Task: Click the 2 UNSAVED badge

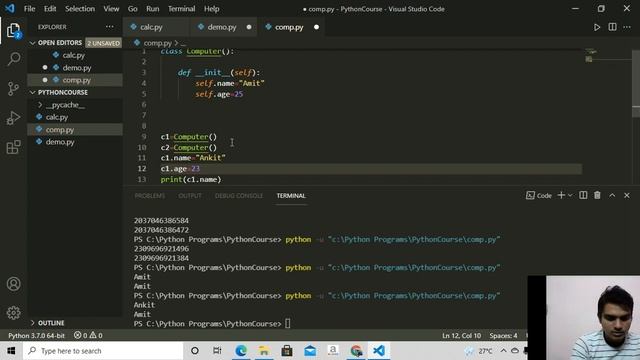Action: click(104, 43)
